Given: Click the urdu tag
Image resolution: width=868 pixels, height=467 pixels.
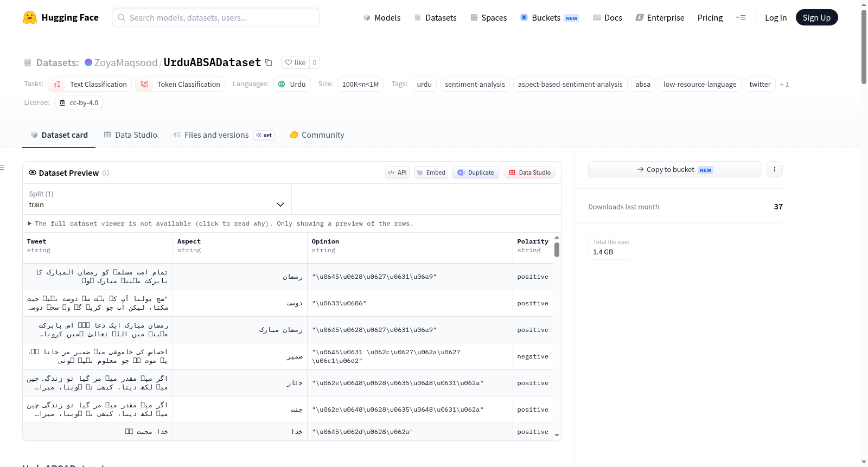Looking at the screenshot, I should [x=424, y=84].
